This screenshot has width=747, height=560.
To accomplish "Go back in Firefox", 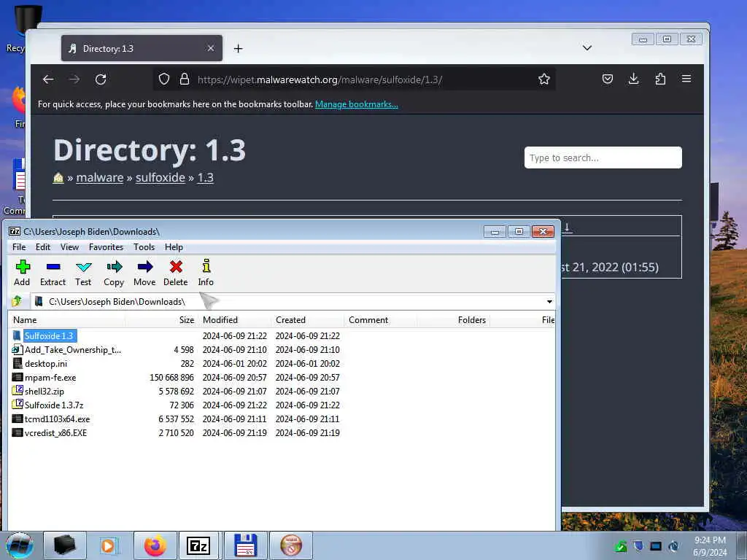I will [x=48, y=79].
